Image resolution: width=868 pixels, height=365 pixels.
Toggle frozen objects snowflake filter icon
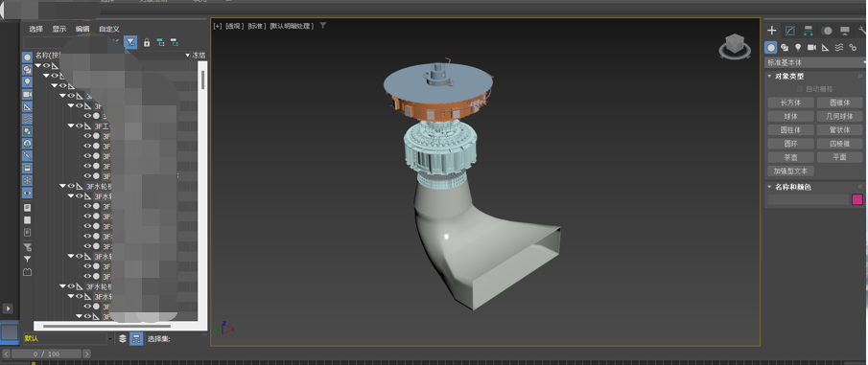pos(27,180)
